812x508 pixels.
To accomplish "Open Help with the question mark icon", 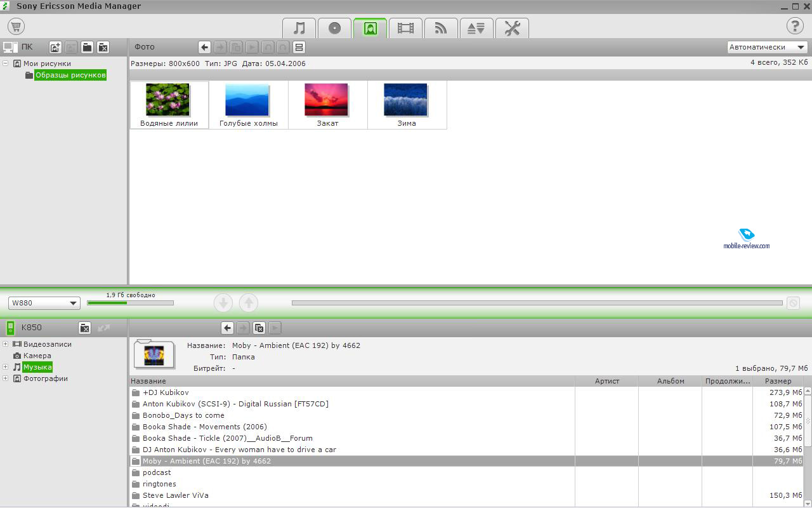I will 795,26.
